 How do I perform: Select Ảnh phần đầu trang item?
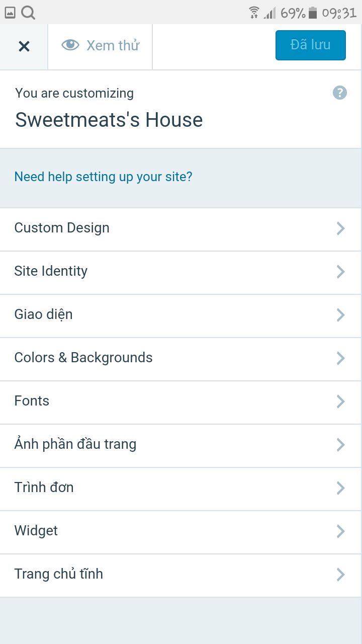[x=180, y=446]
